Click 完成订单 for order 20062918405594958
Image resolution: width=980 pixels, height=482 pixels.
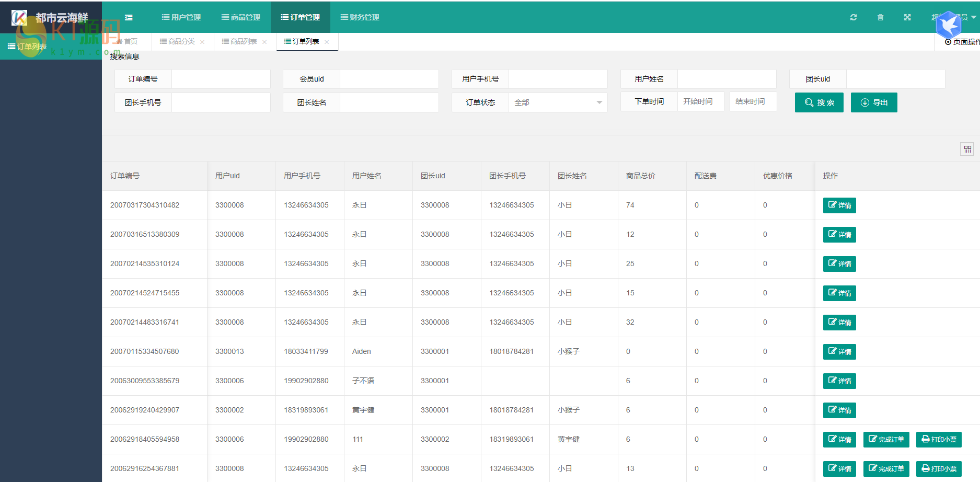click(x=886, y=440)
